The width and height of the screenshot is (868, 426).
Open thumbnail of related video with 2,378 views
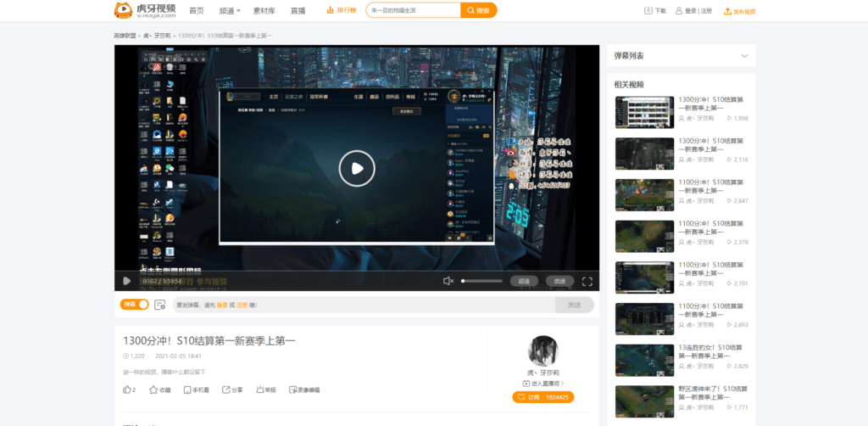click(644, 237)
